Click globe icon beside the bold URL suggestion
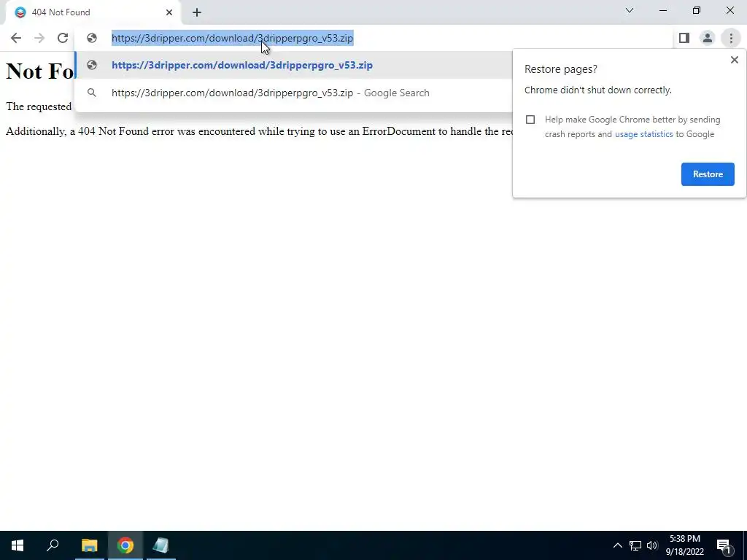The width and height of the screenshot is (747, 560). 92,65
